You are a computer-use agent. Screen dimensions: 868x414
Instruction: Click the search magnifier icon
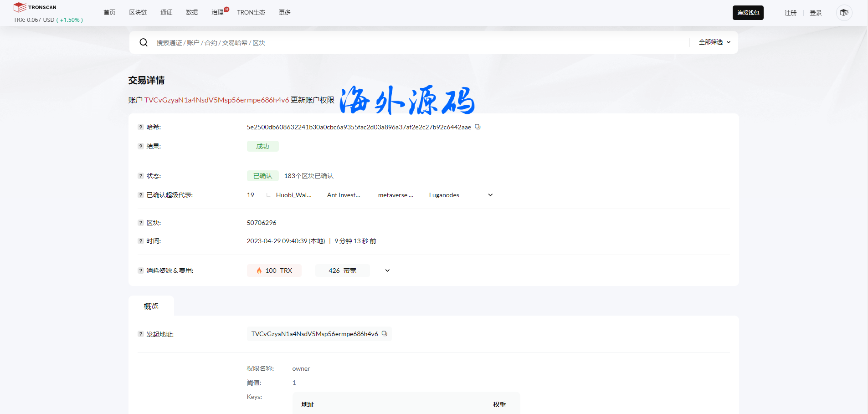[x=144, y=42]
